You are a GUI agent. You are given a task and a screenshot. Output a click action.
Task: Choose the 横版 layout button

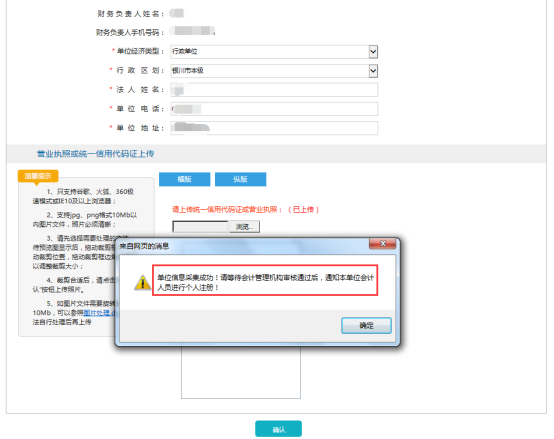(x=184, y=179)
